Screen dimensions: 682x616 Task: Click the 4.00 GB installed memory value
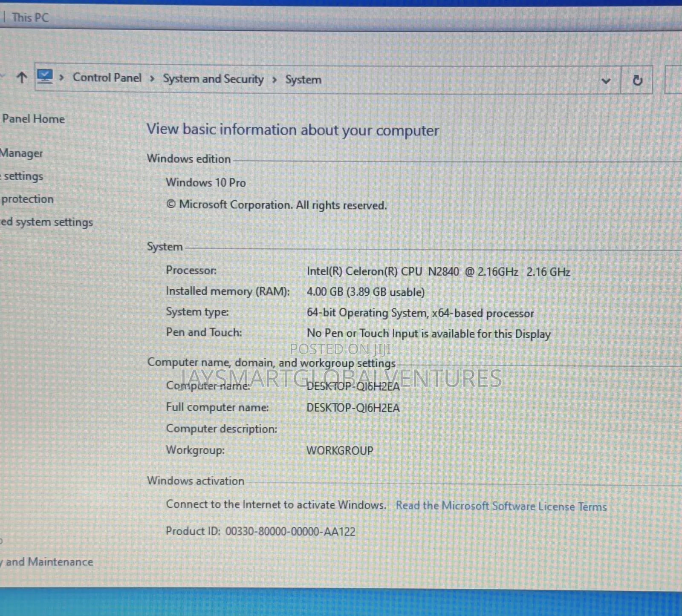[x=366, y=292]
